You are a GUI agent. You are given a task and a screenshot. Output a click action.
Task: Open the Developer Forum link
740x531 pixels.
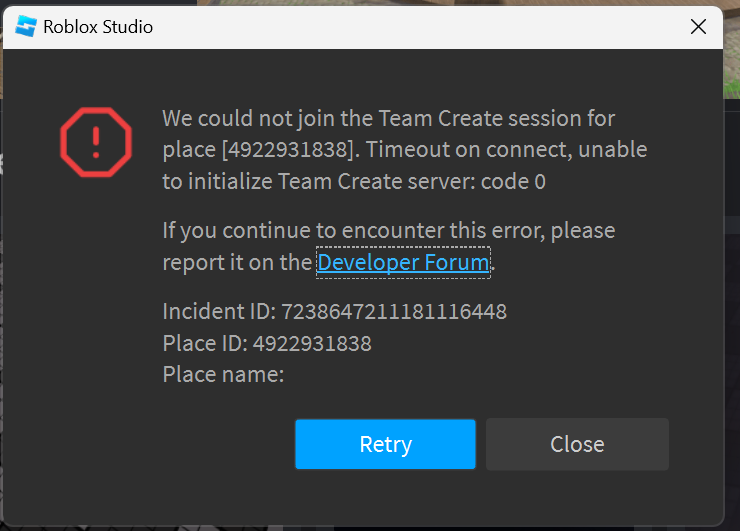[x=403, y=262]
